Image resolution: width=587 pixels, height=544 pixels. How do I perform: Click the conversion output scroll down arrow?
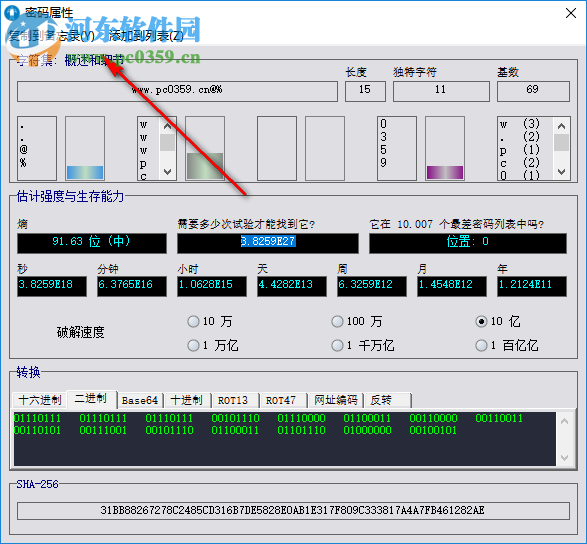565,458
